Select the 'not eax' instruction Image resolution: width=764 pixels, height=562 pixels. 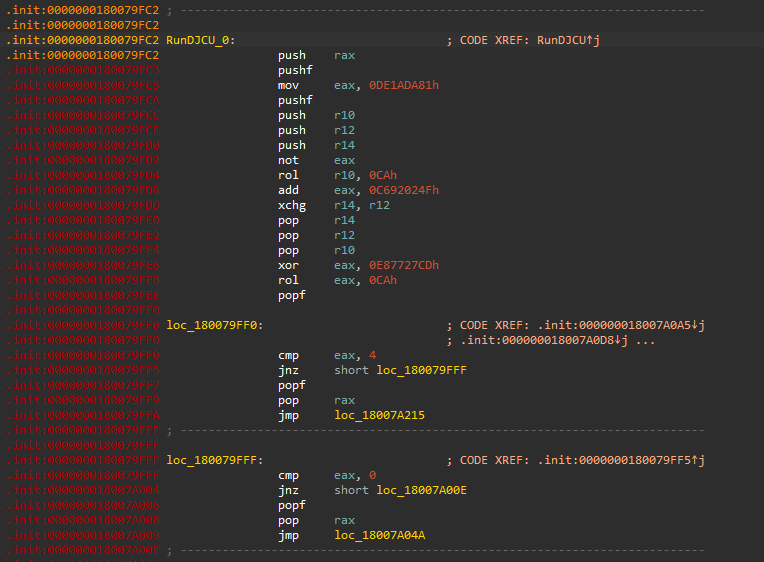(x=316, y=160)
